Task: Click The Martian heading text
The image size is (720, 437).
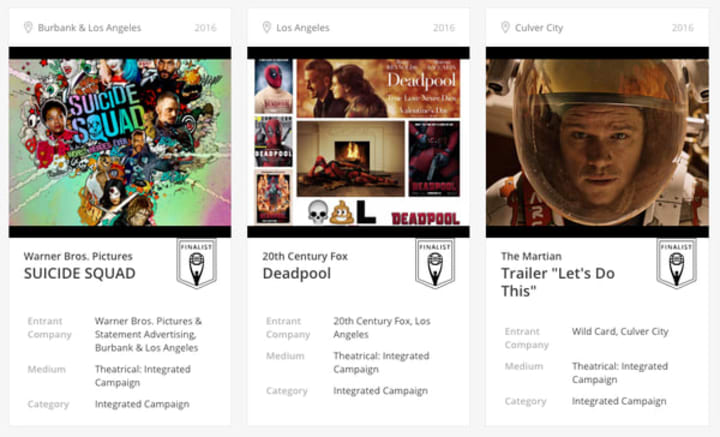Action: coord(531,256)
